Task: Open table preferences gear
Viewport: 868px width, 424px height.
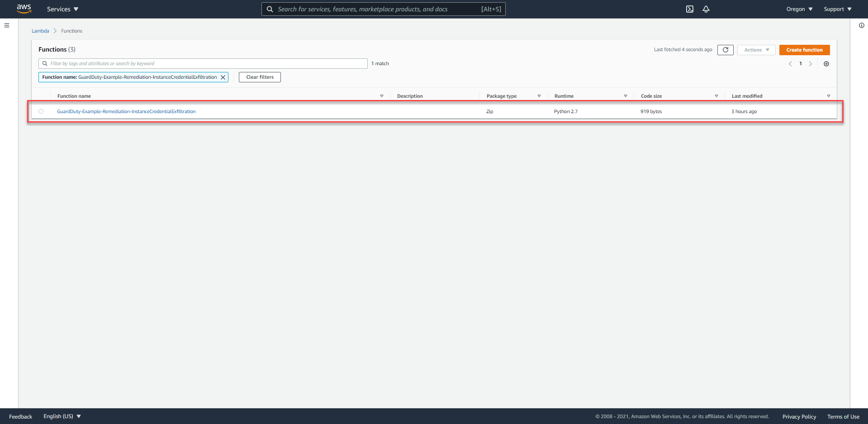Action: 826,64
